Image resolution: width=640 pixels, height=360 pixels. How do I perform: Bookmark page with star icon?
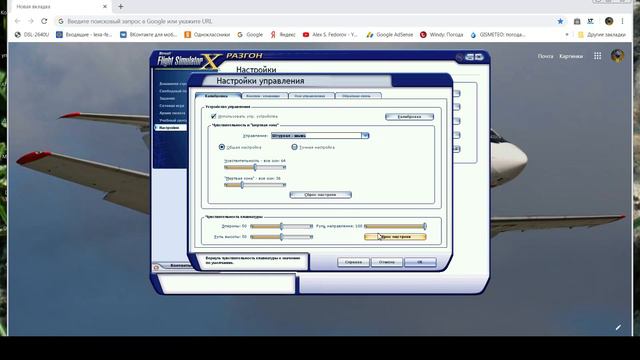(560, 21)
